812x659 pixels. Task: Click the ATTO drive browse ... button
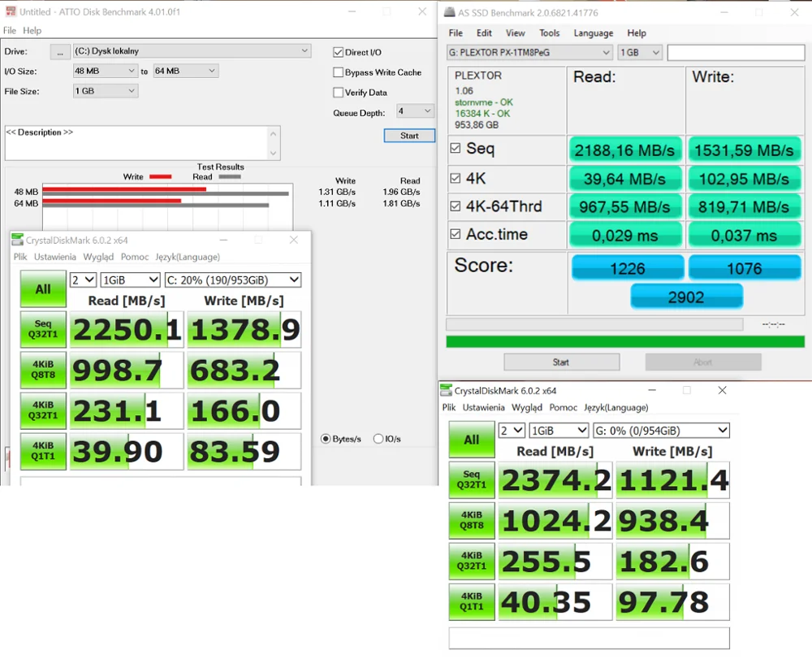(60, 52)
